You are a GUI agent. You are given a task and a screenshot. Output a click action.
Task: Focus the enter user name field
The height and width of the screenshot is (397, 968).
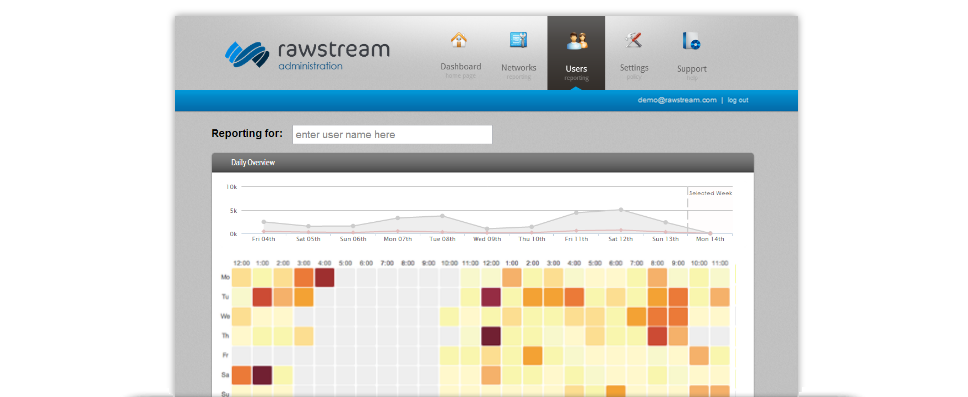coord(392,135)
